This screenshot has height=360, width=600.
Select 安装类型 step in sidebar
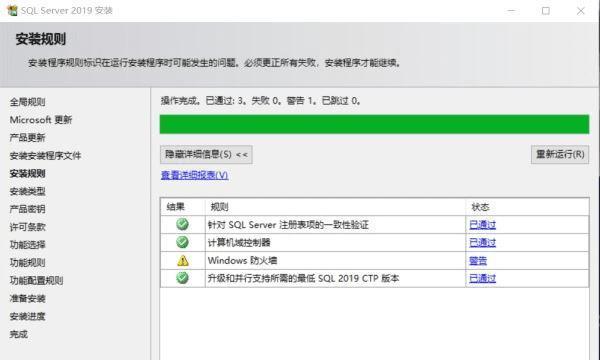coord(27,191)
